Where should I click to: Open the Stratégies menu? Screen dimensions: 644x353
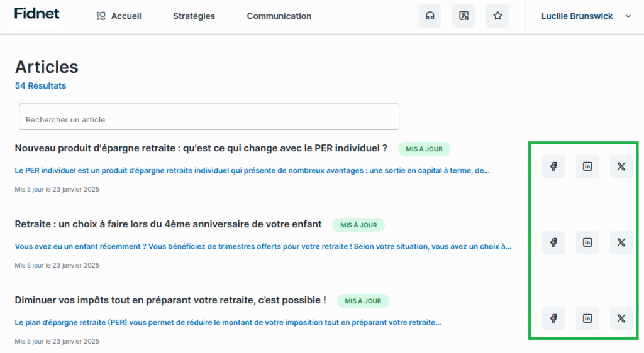click(194, 16)
